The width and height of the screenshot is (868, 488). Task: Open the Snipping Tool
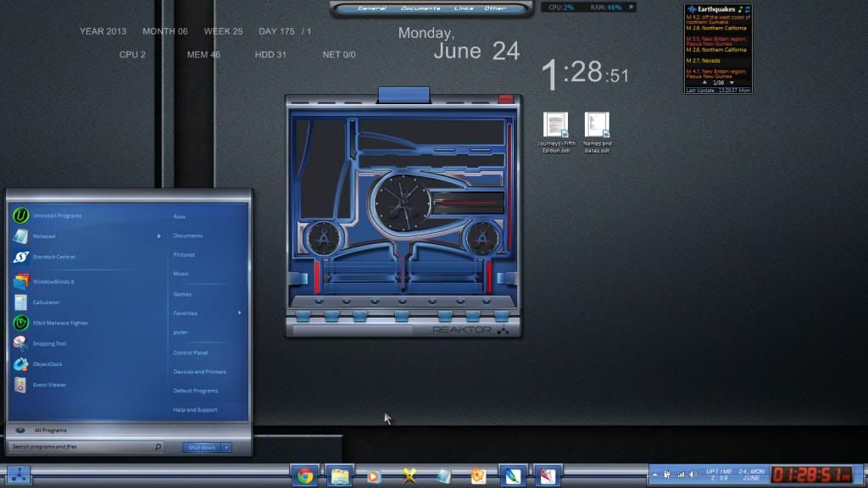pos(39,343)
